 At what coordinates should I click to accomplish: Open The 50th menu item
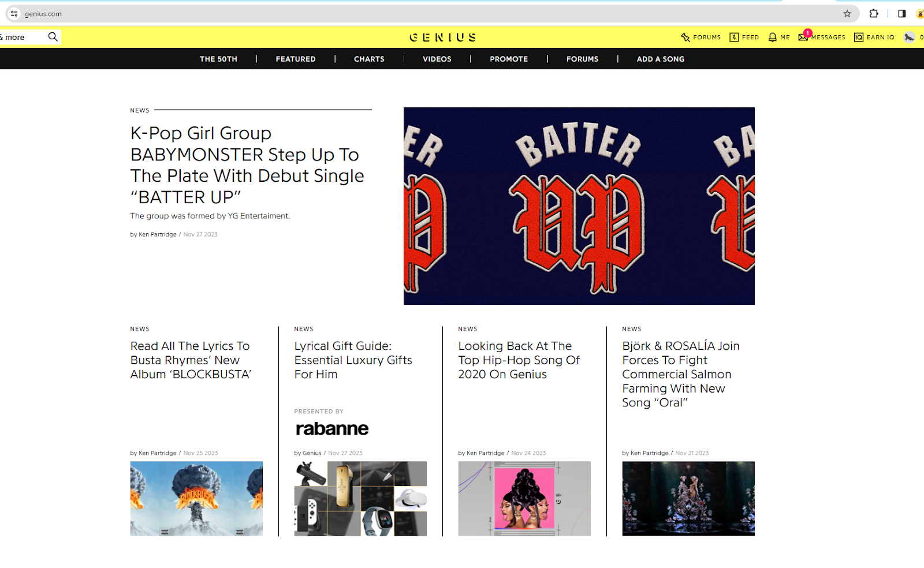(218, 59)
